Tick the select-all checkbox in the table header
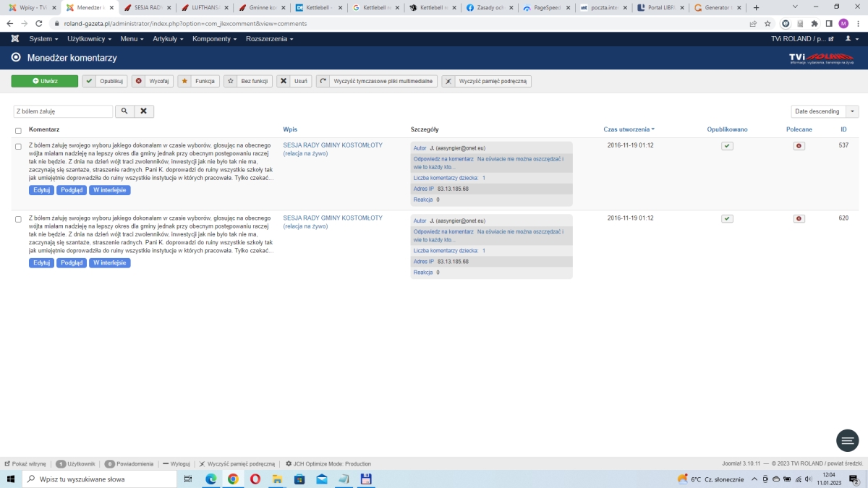The width and height of the screenshot is (868, 488). click(x=18, y=130)
